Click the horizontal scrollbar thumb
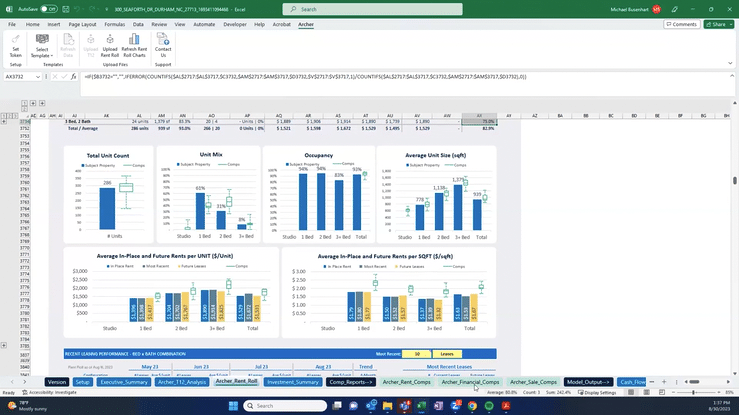739x415 pixels. tap(694, 382)
